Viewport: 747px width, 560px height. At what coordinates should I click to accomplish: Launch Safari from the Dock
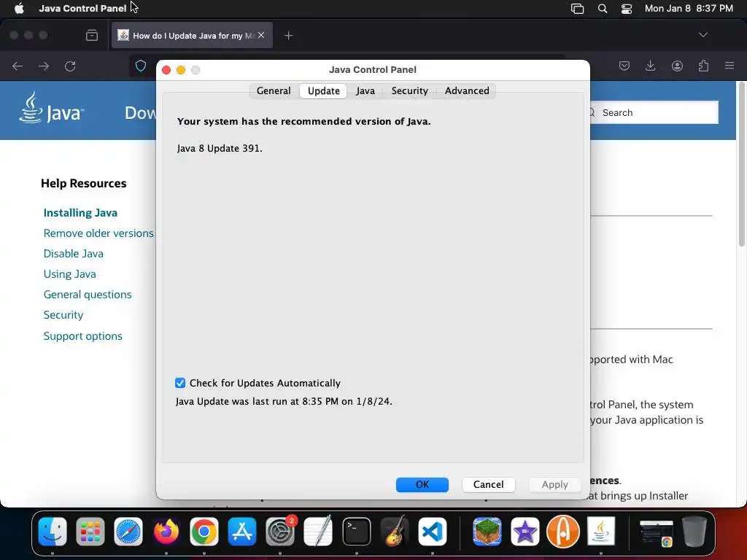[128, 531]
